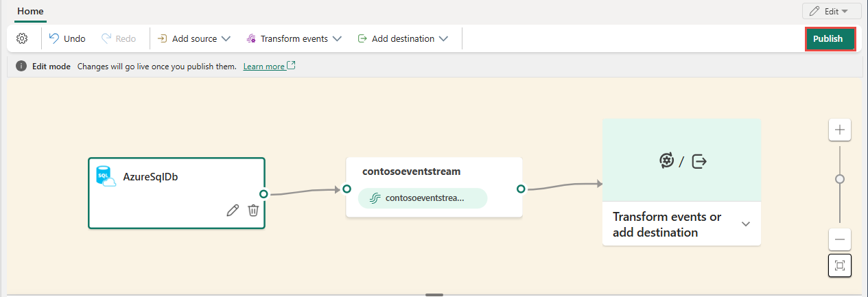
Task: Click the zoom slider handle
Action: coord(840,179)
